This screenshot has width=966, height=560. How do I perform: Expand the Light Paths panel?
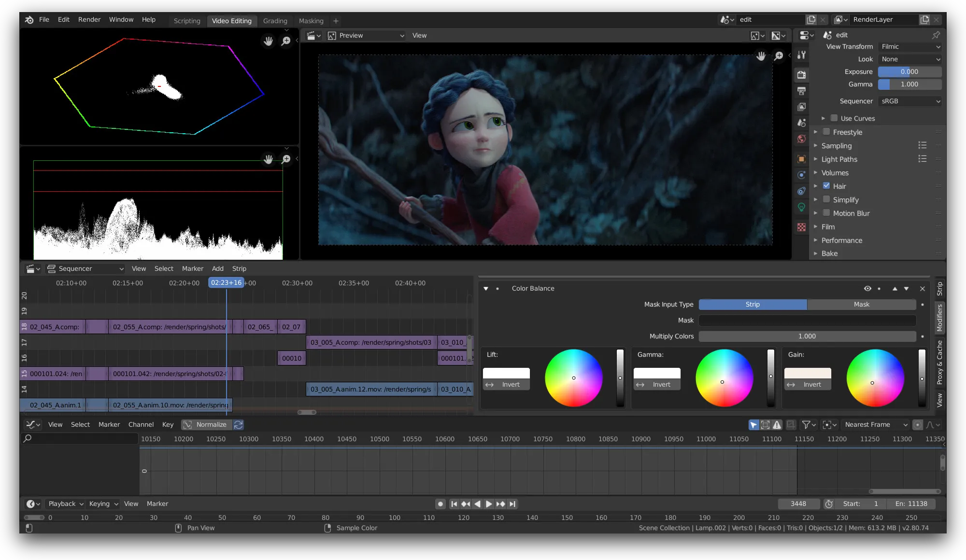(x=839, y=159)
